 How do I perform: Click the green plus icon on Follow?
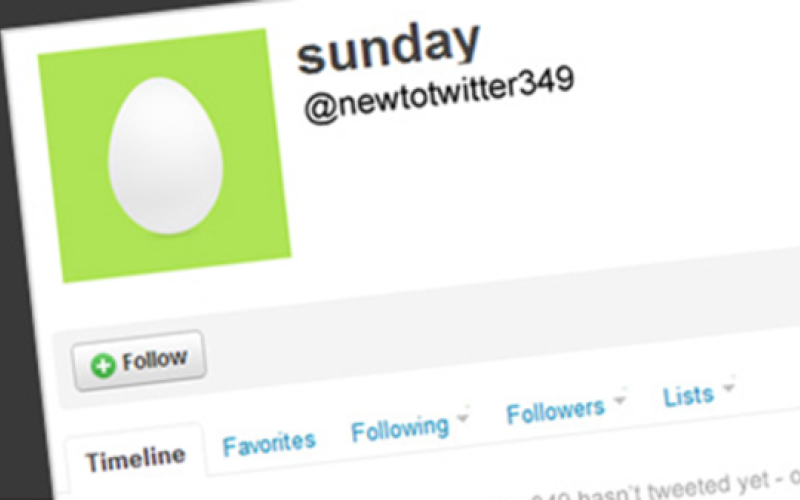[103, 365]
